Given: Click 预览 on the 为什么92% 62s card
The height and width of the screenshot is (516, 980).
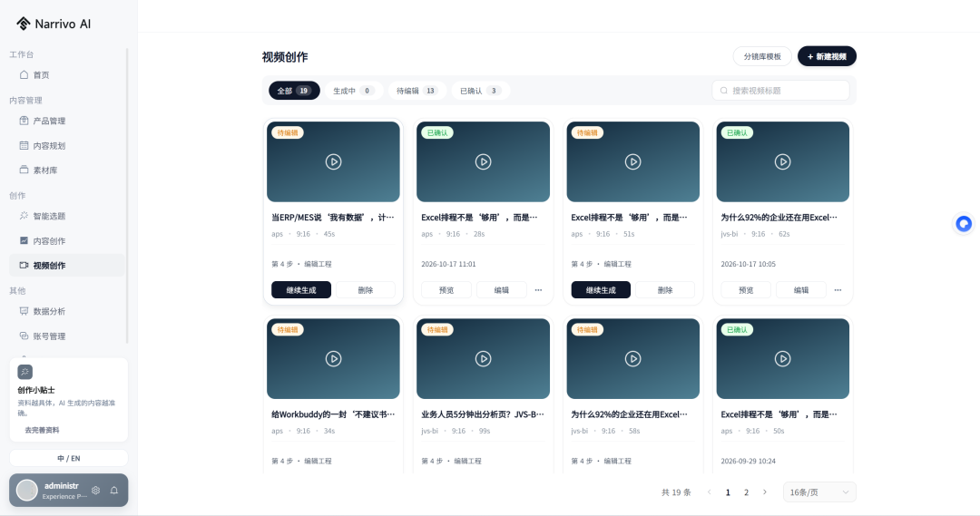Looking at the screenshot, I should (x=746, y=290).
